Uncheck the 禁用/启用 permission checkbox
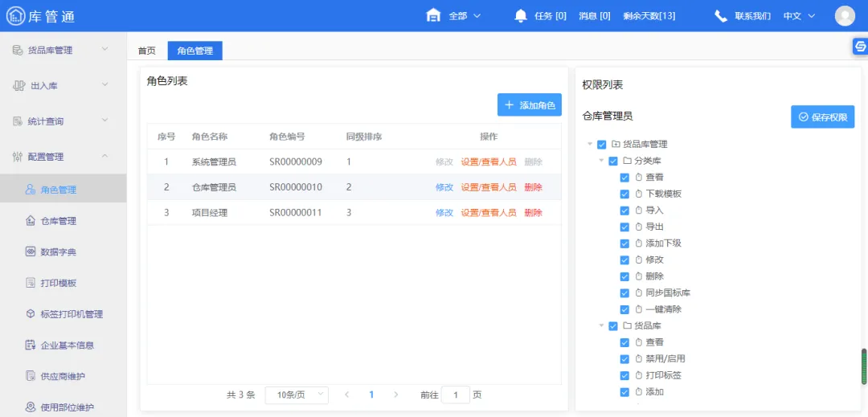The width and height of the screenshot is (868, 417). tap(624, 359)
